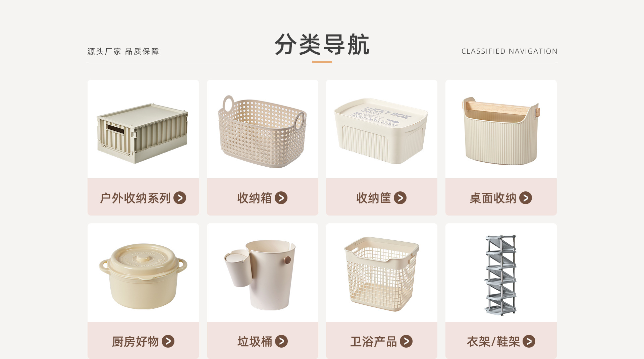Click the arrow icon beside 桌面收纳
This screenshot has height=359, width=644.
(526, 198)
